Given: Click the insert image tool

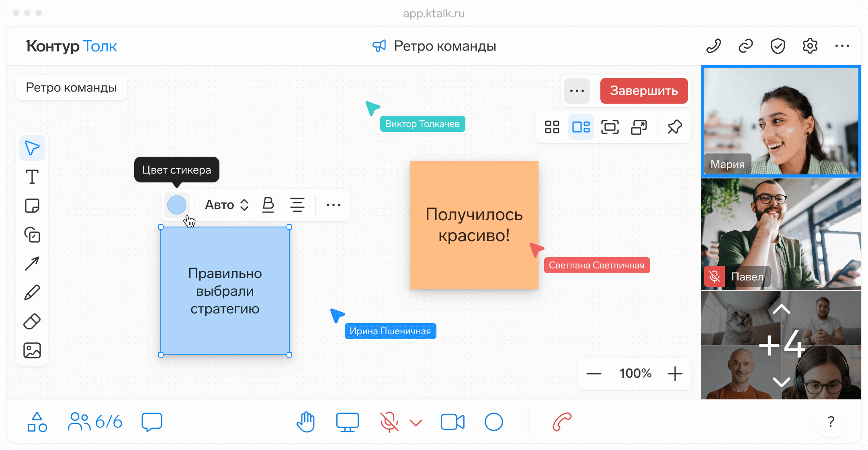Looking at the screenshot, I should click(32, 350).
